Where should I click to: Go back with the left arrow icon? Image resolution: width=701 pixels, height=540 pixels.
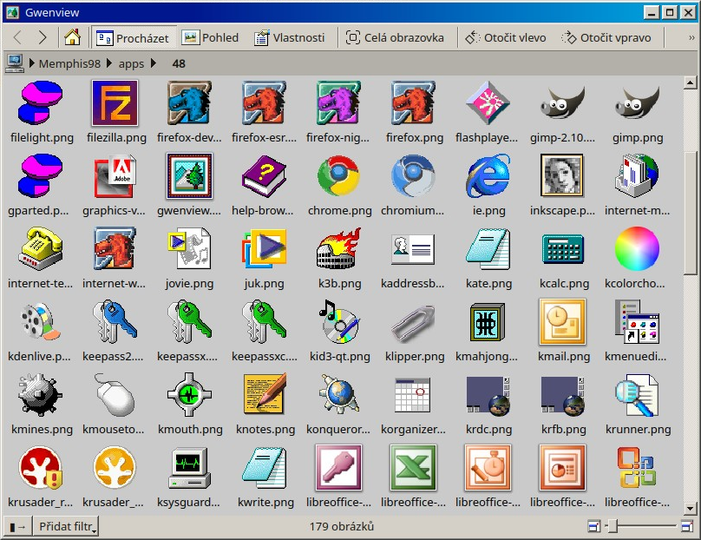[x=18, y=38]
